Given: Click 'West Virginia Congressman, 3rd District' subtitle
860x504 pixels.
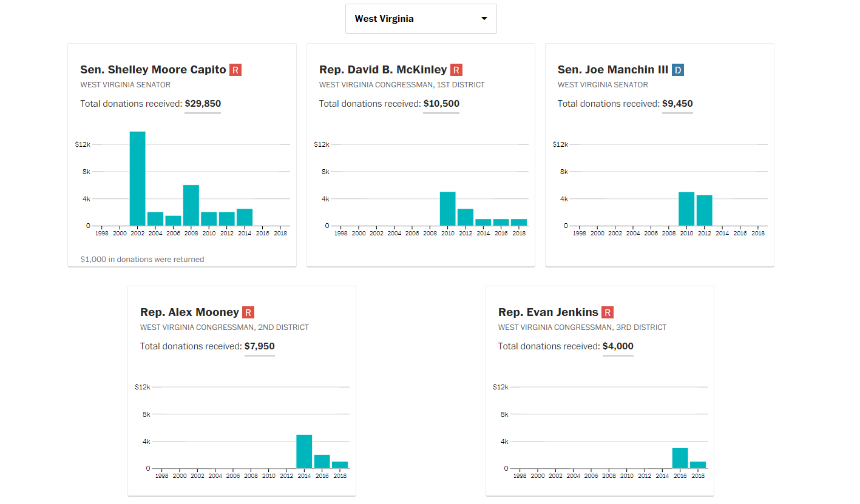Looking at the screenshot, I should click(x=582, y=328).
